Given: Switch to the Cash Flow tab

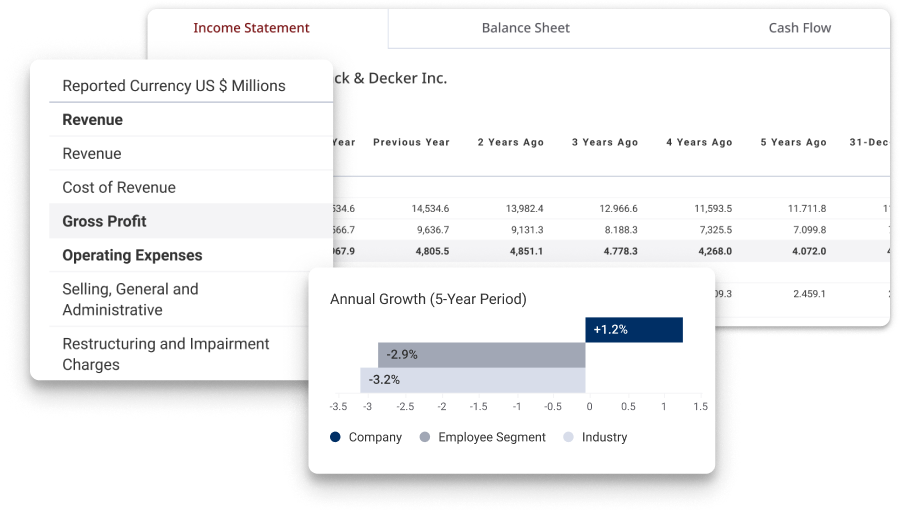Looking at the screenshot, I should (799, 28).
